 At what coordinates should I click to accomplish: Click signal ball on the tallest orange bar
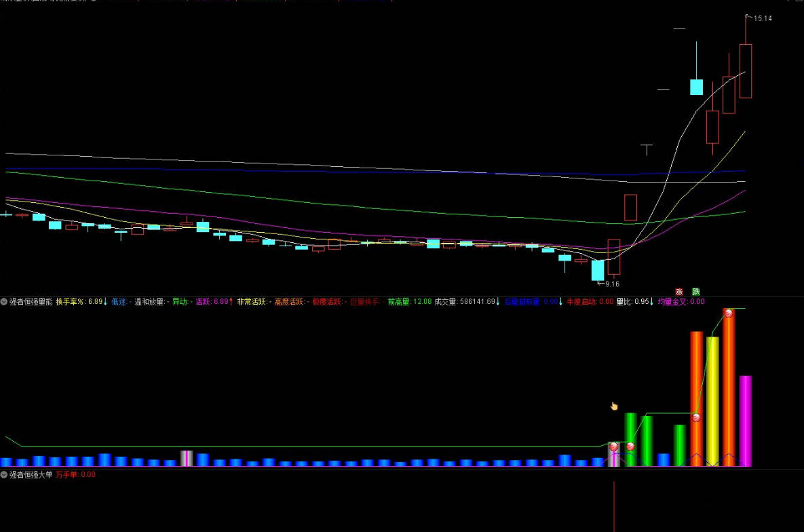pos(729,313)
